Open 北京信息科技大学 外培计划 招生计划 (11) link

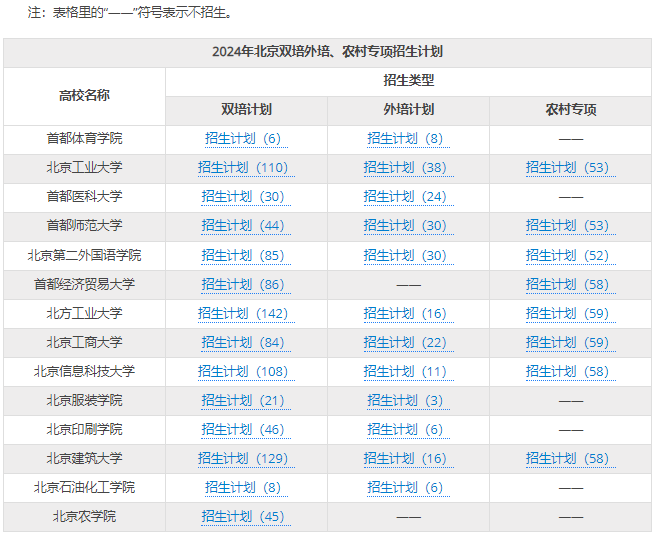408,372
